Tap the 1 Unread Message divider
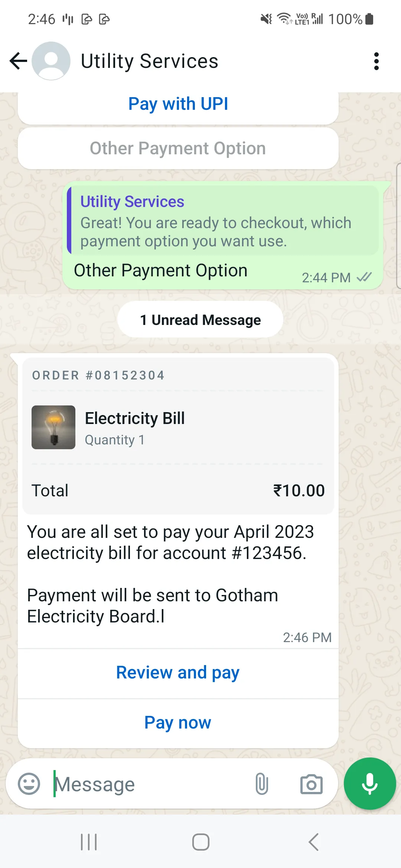 click(x=200, y=320)
